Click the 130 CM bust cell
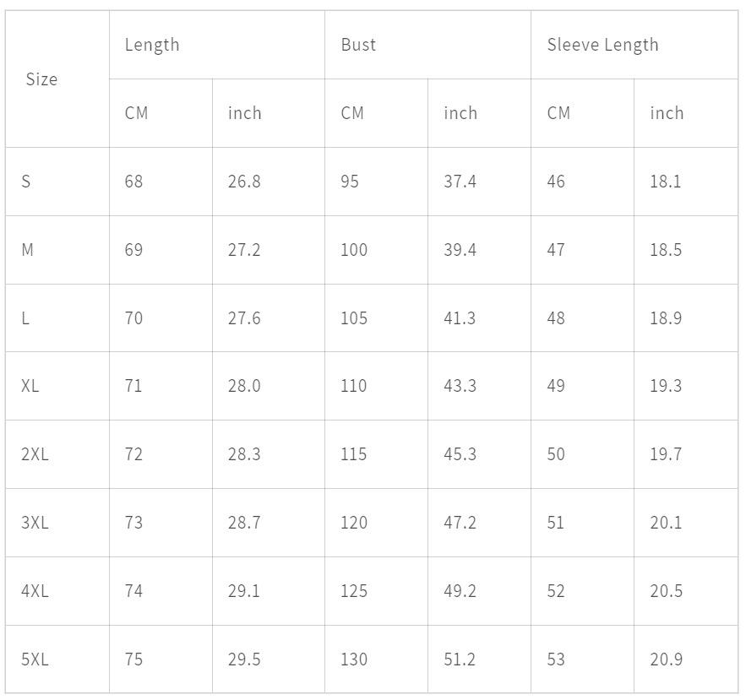 [x=354, y=659]
